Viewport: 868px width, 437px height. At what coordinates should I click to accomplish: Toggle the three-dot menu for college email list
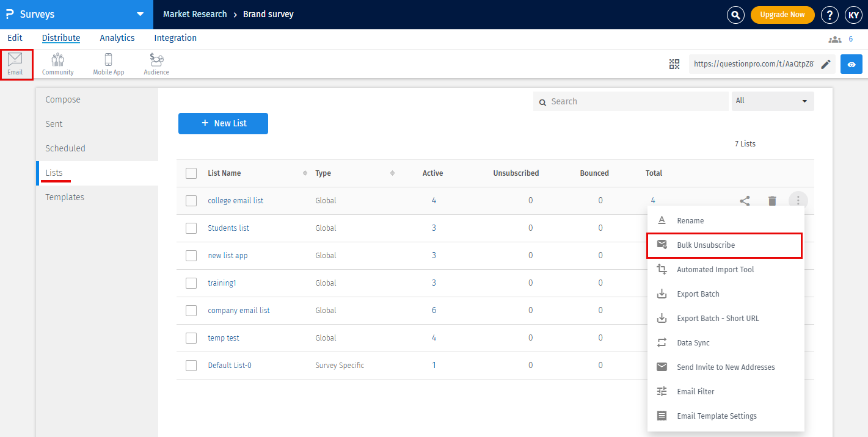798,200
